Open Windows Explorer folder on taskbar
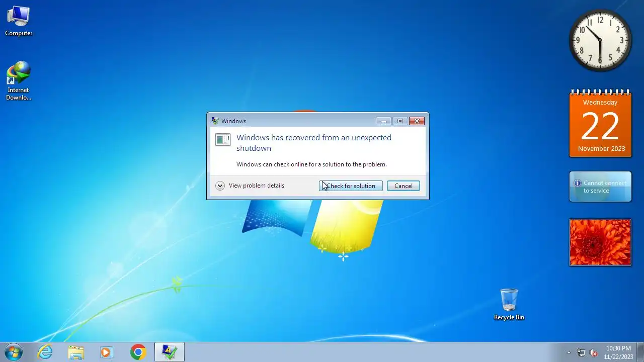644x362 pixels. [76, 352]
